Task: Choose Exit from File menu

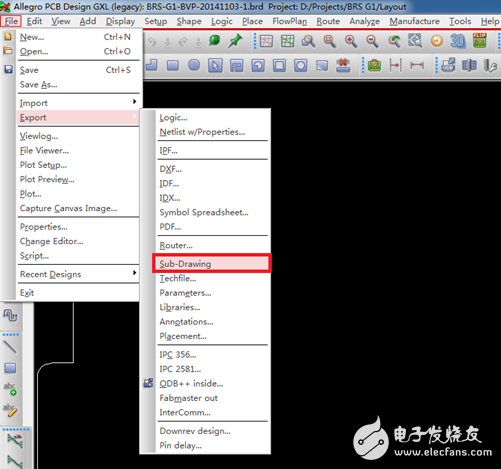Action: [27, 293]
